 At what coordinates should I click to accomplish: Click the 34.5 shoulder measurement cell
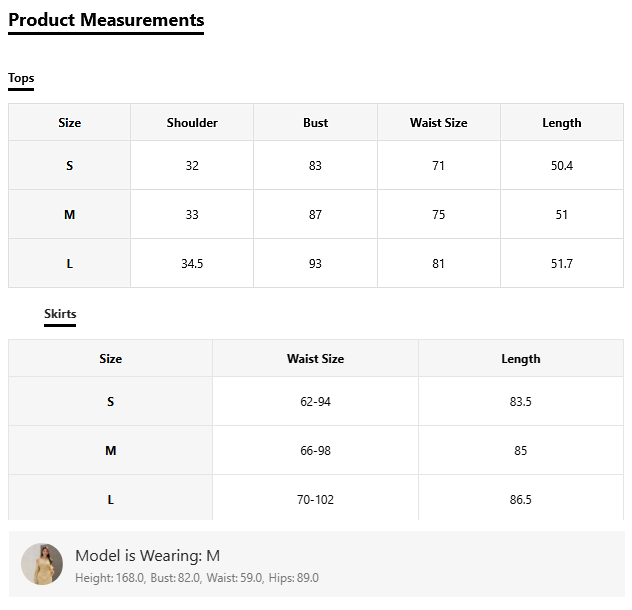(192, 264)
